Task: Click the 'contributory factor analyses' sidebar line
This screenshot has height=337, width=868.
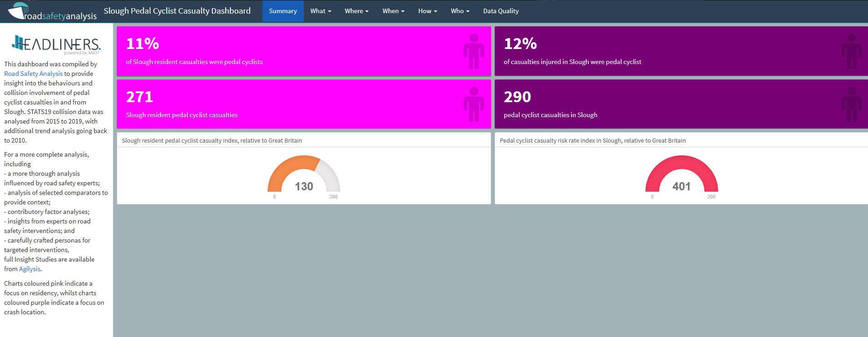Action: point(47,212)
